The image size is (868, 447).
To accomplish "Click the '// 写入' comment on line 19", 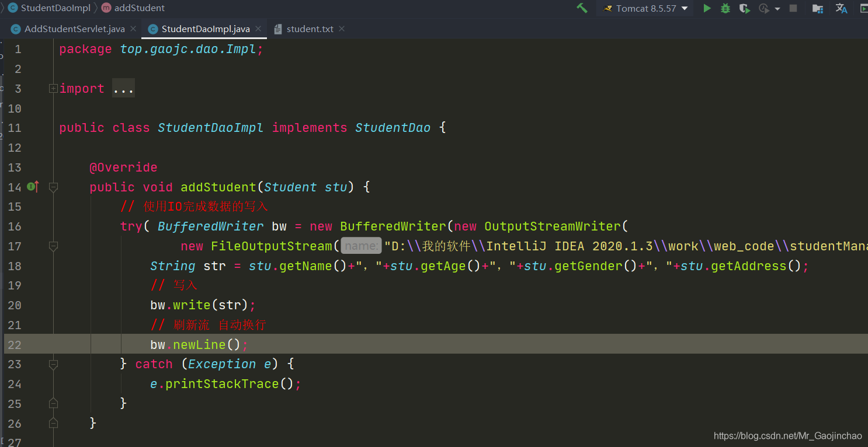I will 173,285.
